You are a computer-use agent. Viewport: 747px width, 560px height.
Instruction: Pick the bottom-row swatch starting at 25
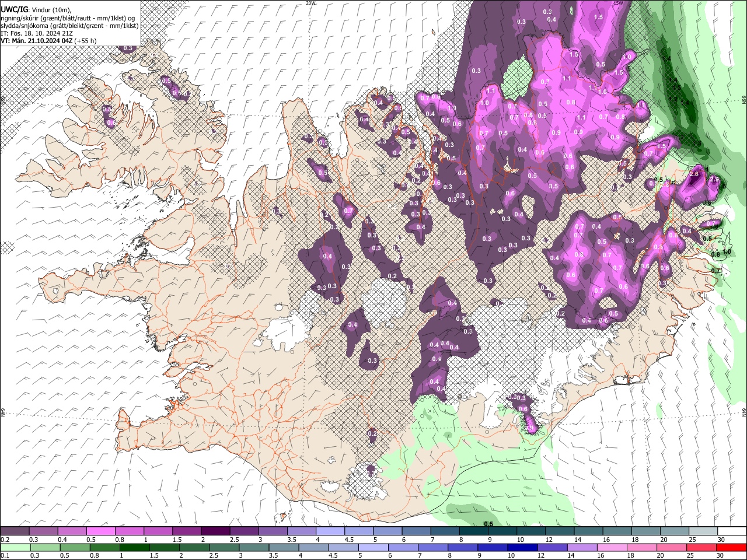(x=701, y=547)
